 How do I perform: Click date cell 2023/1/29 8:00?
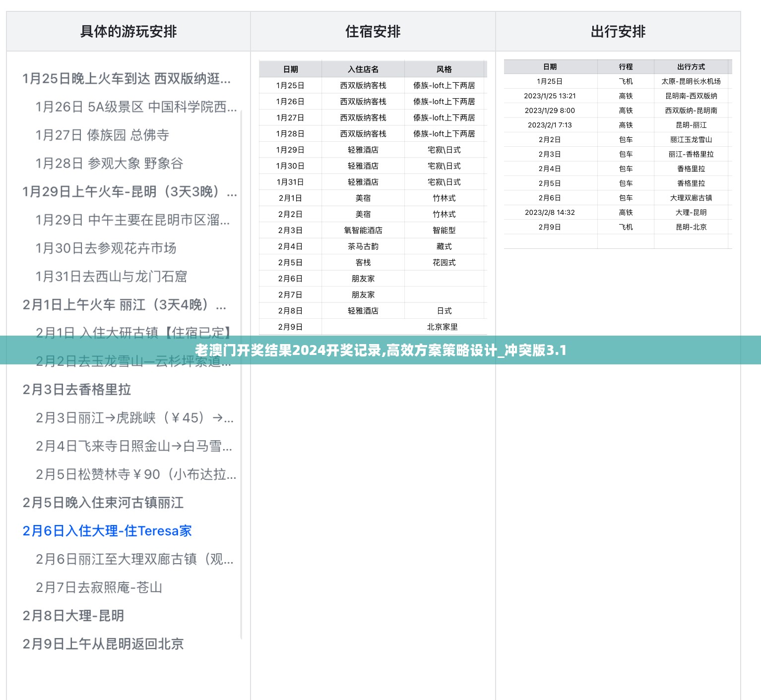[550, 111]
